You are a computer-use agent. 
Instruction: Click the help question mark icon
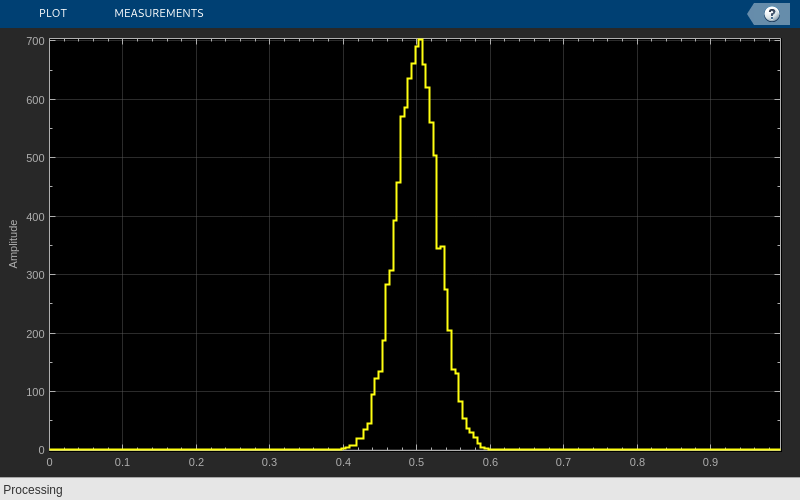pos(771,14)
